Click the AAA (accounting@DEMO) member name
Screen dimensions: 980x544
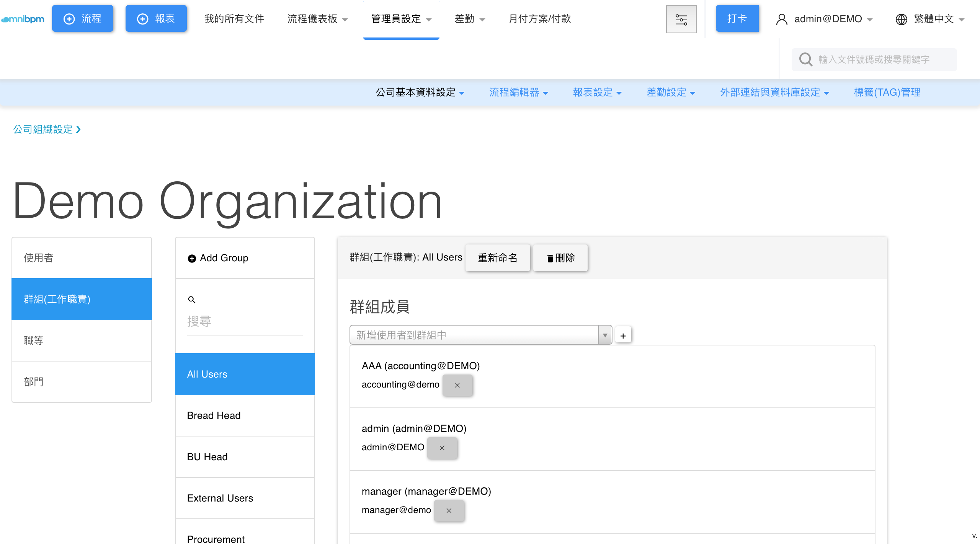[x=421, y=366]
